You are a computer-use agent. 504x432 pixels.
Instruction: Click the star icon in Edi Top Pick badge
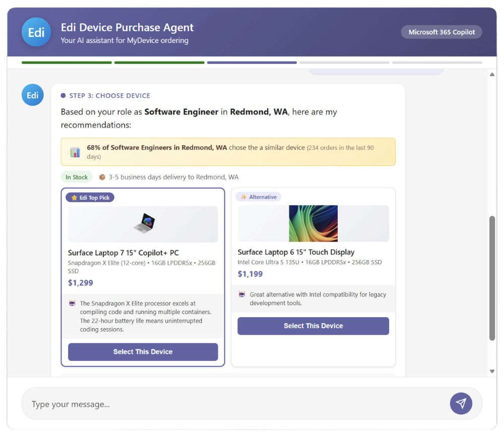click(x=74, y=198)
